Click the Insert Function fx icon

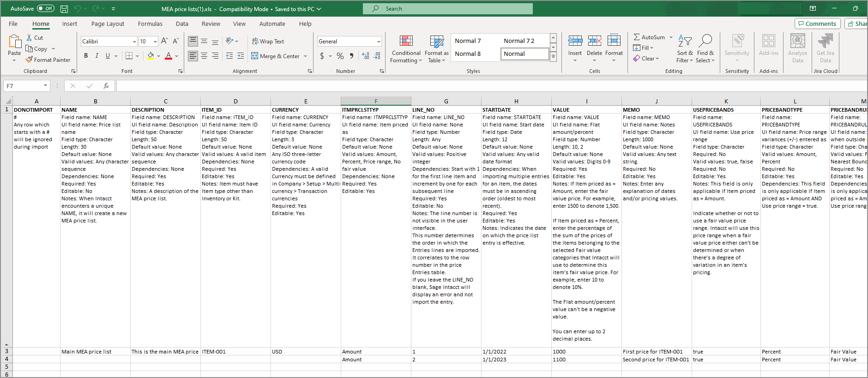click(106, 86)
